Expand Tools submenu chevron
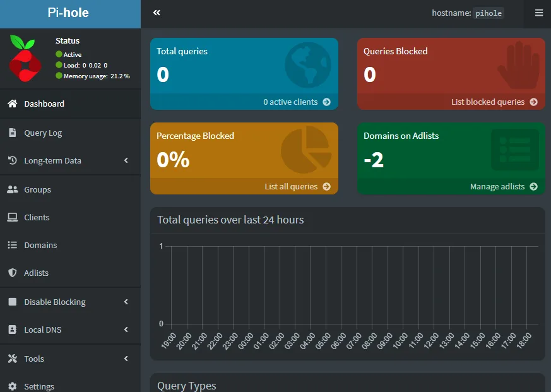 coord(126,359)
